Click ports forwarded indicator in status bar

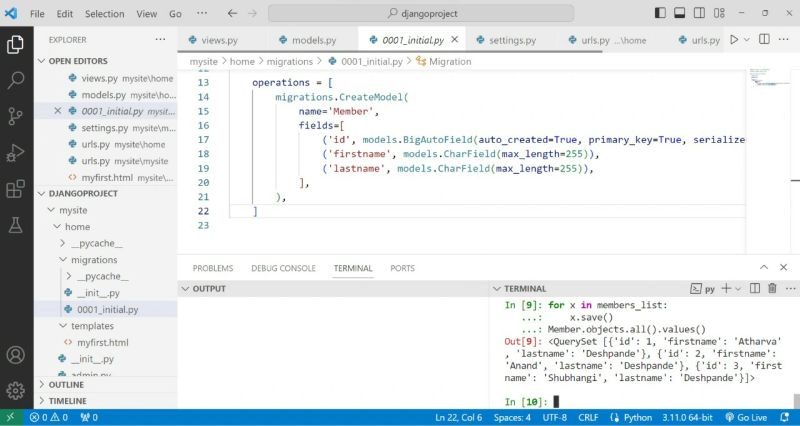pos(89,417)
